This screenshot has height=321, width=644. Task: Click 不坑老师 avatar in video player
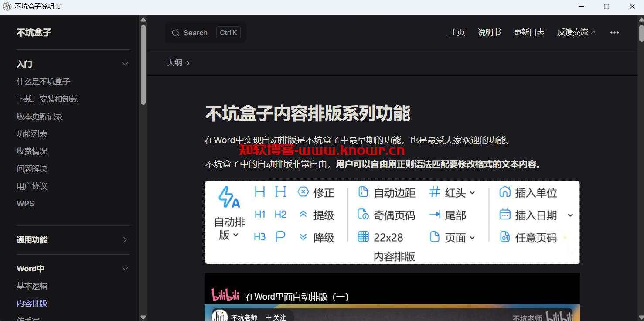click(x=220, y=316)
